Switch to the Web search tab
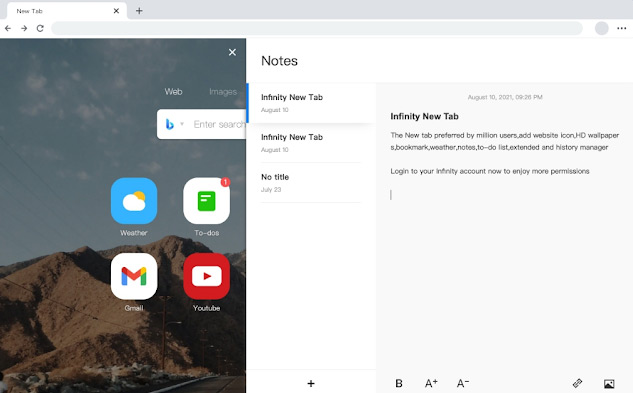The image size is (633, 393). 173,92
